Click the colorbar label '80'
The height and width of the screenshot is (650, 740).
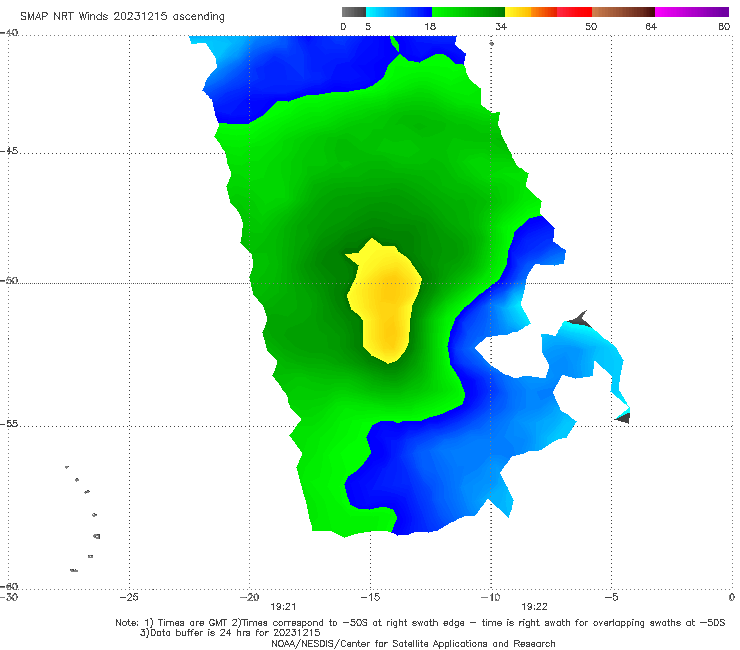click(724, 26)
